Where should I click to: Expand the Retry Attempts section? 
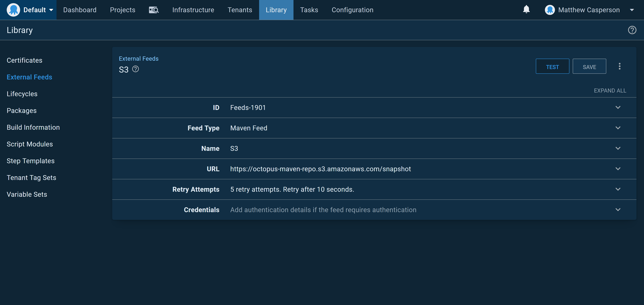tap(618, 189)
